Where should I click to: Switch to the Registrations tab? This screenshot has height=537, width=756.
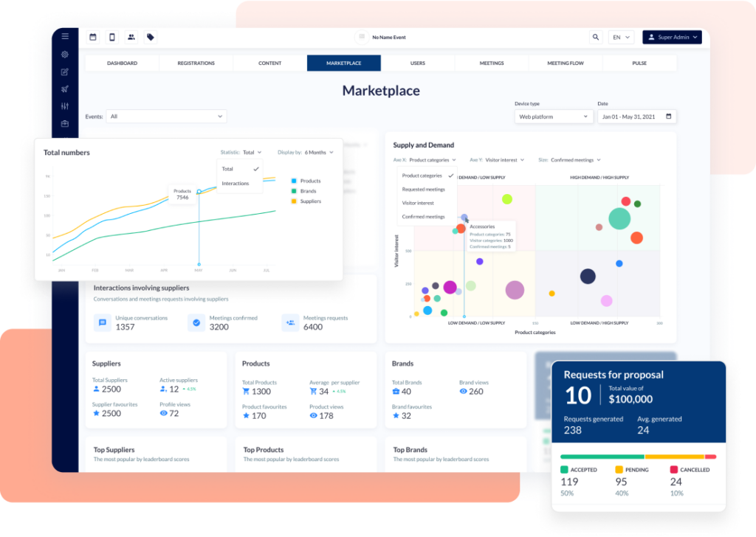pyautogui.click(x=196, y=63)
